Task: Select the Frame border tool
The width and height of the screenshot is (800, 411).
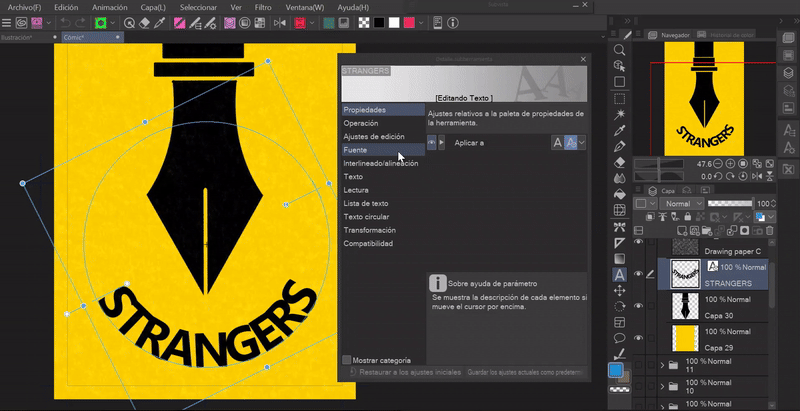Action: tap(619, 322)
